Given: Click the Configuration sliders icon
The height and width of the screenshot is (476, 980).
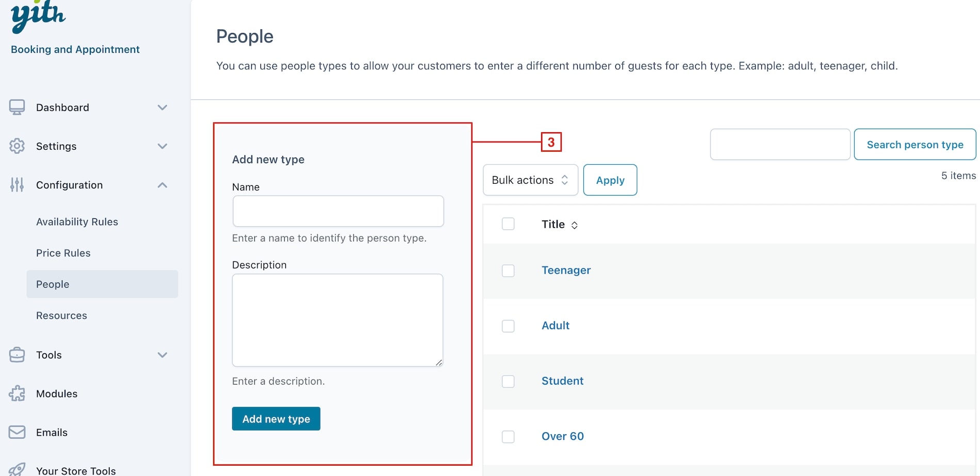Looking at the screenshot, I should (17, 185).
